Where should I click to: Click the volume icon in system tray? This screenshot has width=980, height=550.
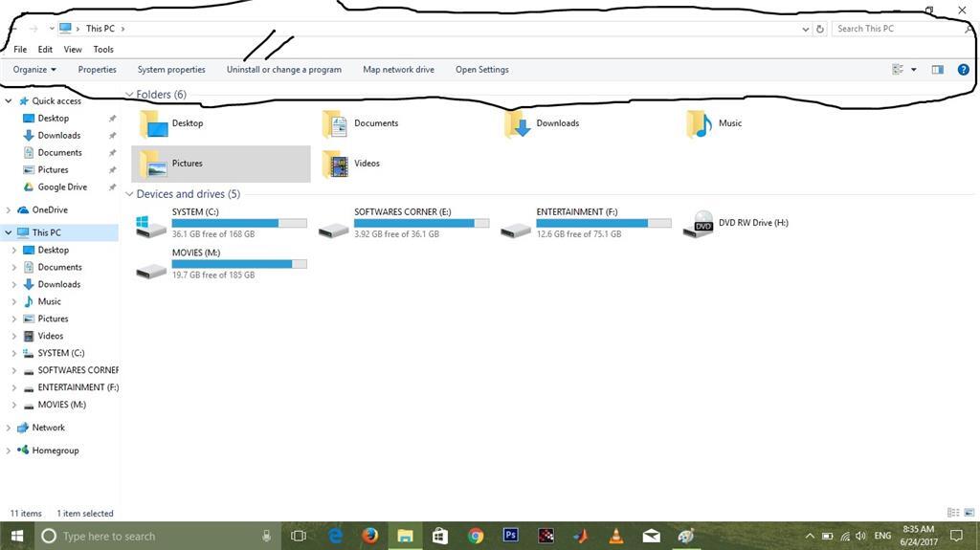coord(860,536)
